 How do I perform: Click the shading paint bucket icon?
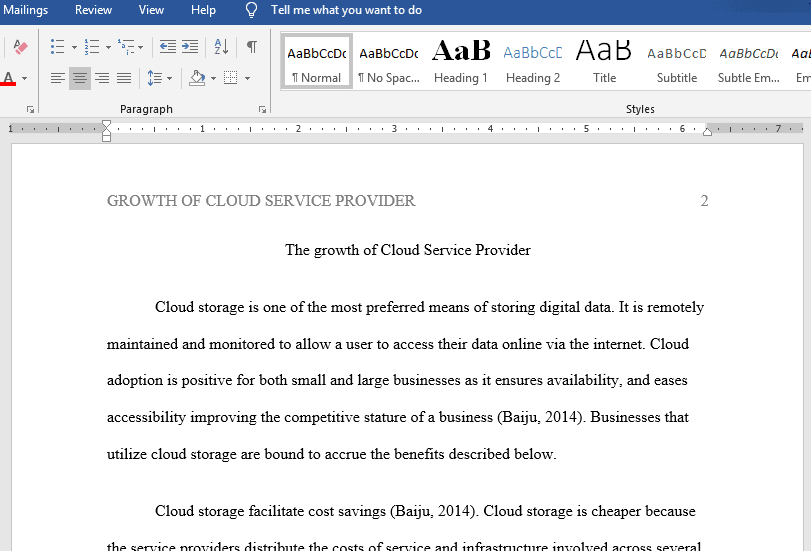pos(197,78)
